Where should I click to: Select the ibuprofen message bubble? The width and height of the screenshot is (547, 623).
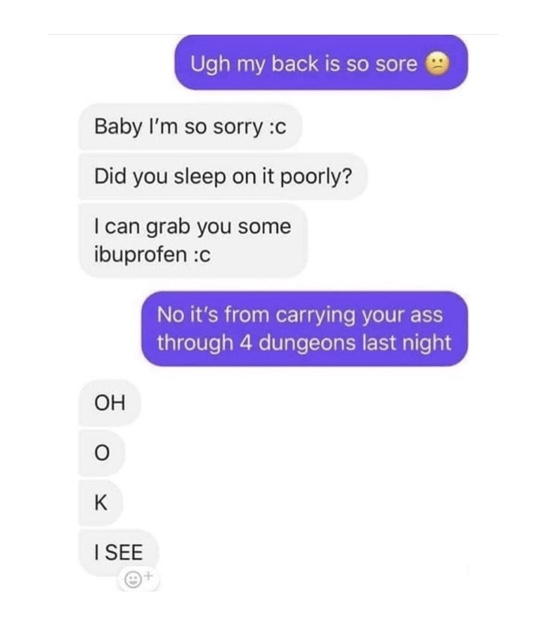pos(193,240)
